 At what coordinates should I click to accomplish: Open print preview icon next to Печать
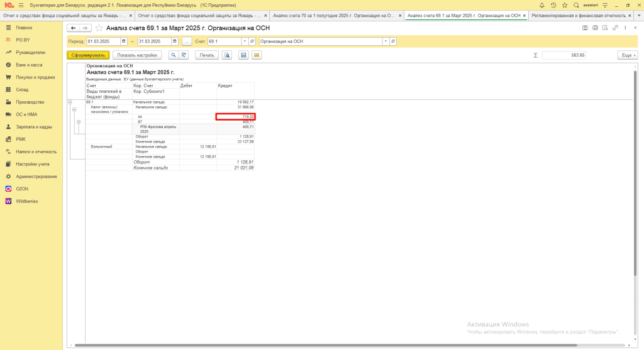pyautogui.click(x=227, y=55)
